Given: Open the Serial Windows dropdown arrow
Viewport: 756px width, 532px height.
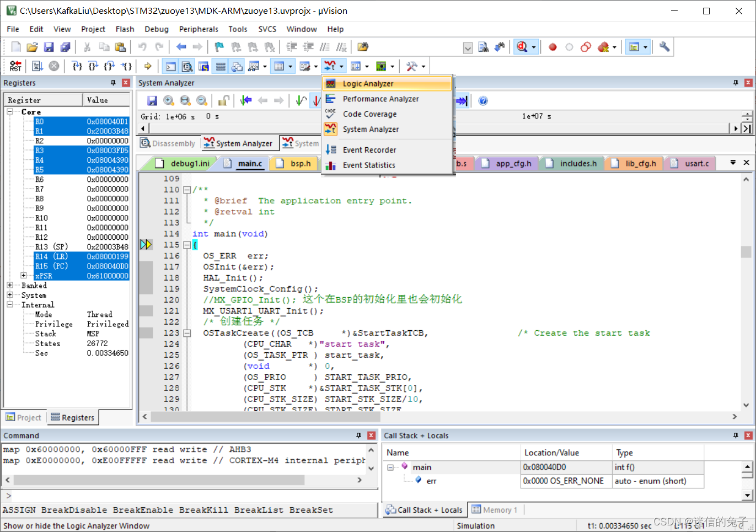Looking at the screenshot, I should pos(316,67).
